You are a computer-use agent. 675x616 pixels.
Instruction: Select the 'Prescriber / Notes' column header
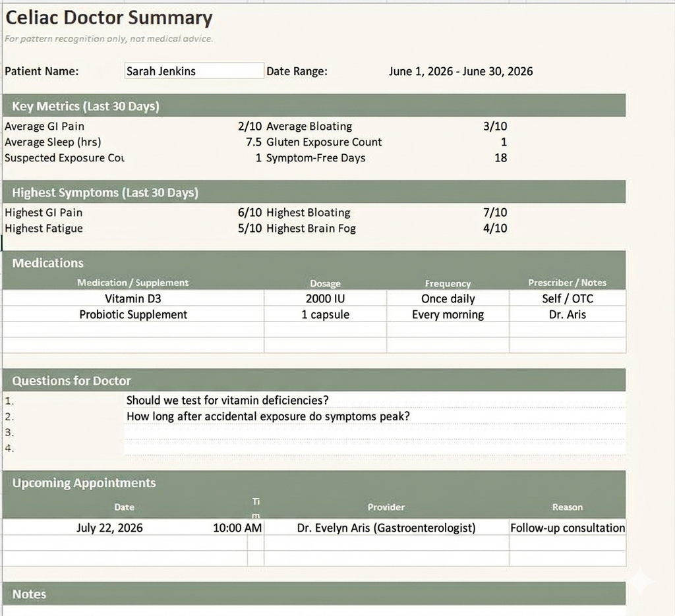point(568,283)
